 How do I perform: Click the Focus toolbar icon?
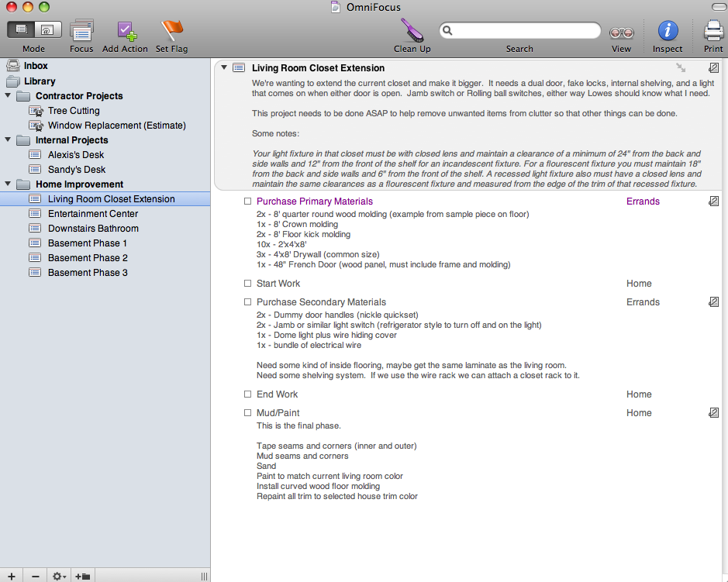pos(81,31)
